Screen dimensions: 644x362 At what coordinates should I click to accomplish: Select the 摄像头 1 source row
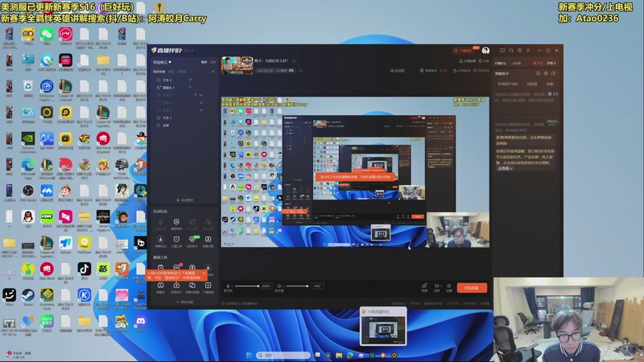tap(185, 88)
